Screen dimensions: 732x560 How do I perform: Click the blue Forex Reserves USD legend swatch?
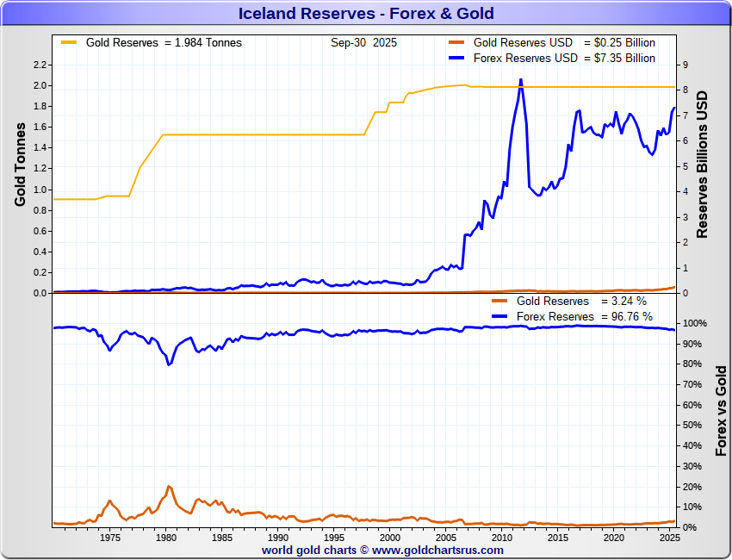pyautogui.click(x=456, y=58)
